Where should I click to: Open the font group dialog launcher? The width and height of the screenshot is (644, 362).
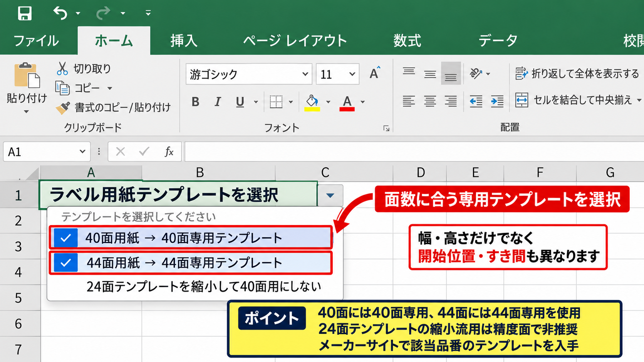[x=386, y=128]
